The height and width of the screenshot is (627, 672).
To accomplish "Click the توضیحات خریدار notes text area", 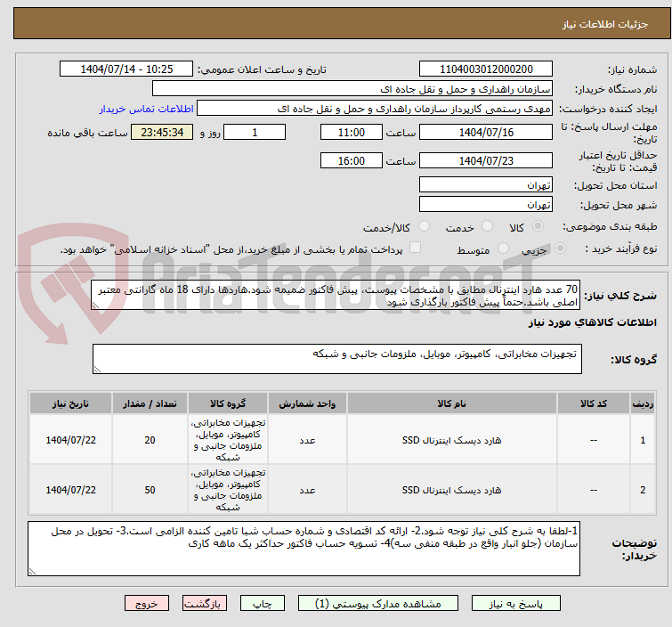I will (304, 548).
